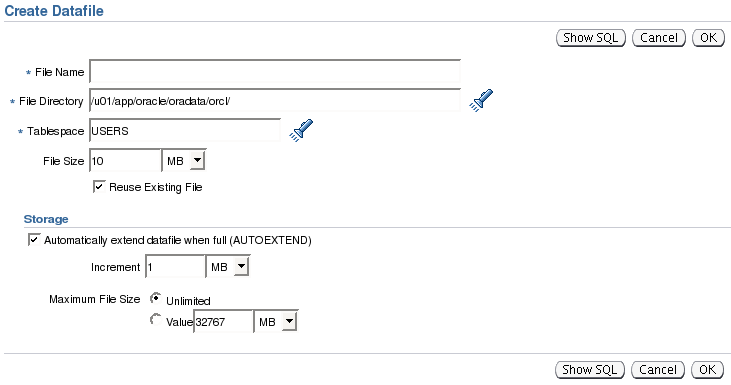Click the File Size value field
This screenshot has width=731, height=385.
[125, 161]
